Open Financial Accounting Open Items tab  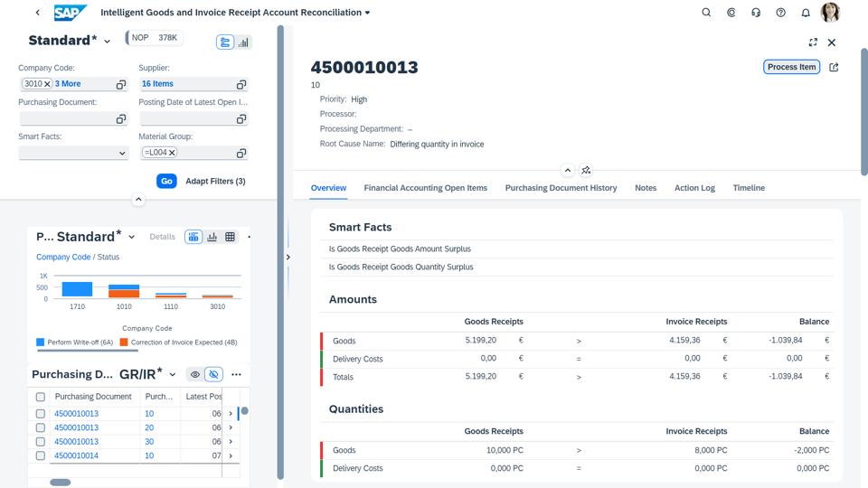(x=425, y=188)
